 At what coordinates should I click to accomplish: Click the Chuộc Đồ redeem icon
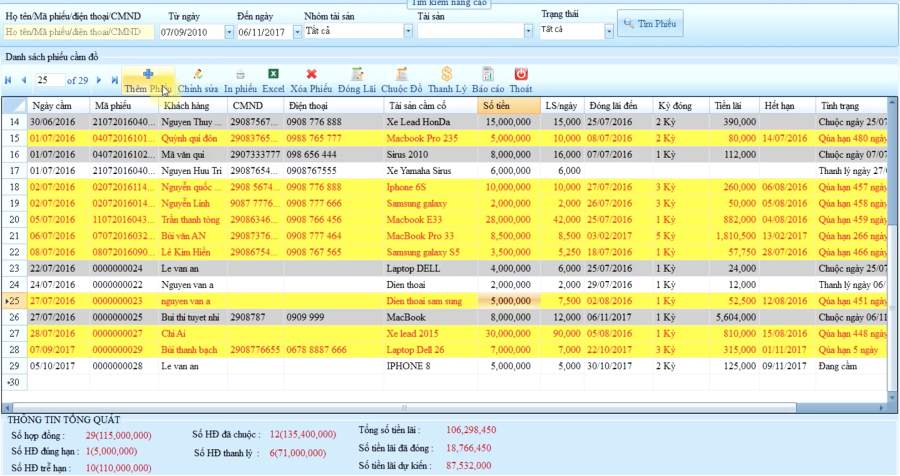pyautogui.click(x=402, y=74)
